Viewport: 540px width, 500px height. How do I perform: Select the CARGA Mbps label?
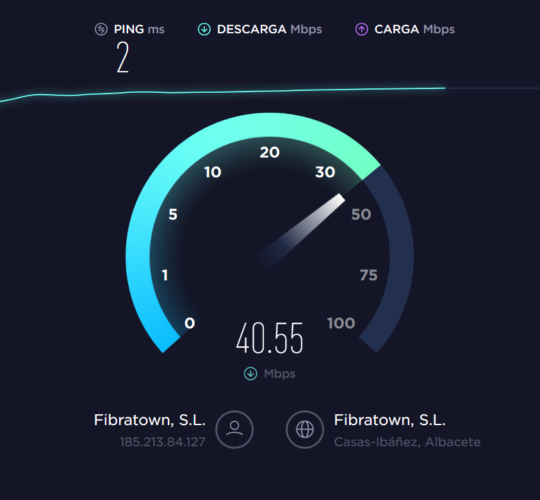coord(414,29)
